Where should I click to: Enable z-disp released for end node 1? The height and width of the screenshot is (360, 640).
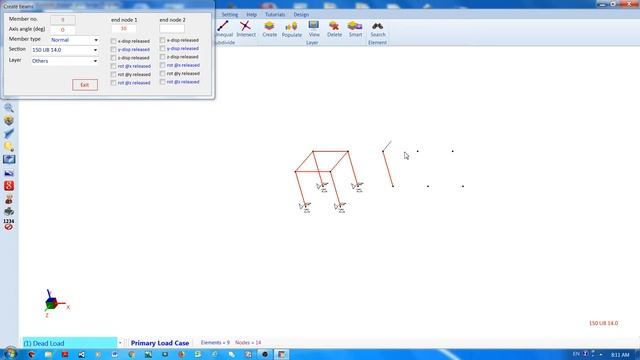[113, 58]
